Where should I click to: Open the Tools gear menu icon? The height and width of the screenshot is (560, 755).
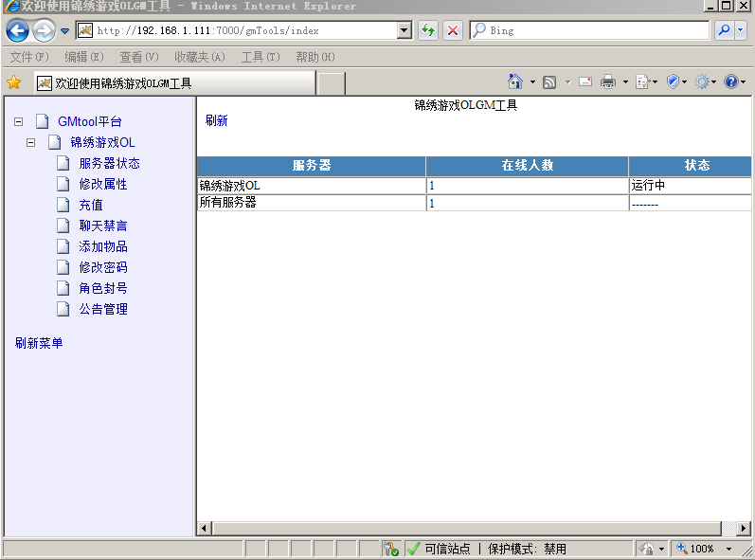pos(705,81)
